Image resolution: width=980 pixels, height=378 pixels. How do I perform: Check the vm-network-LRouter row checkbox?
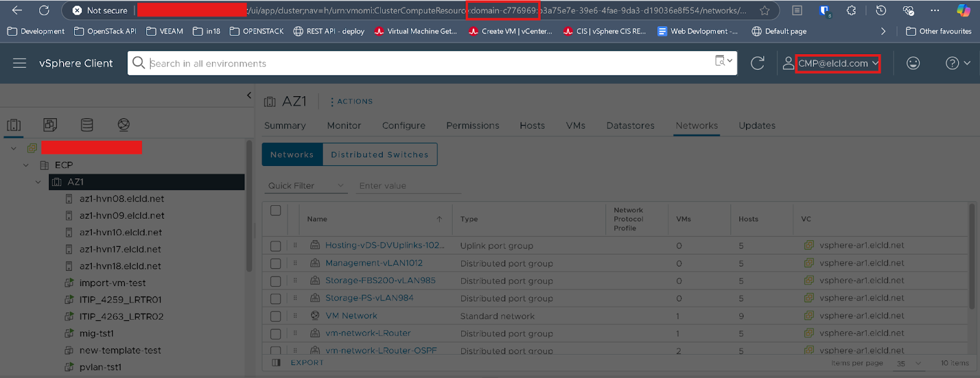click(276, 335)
